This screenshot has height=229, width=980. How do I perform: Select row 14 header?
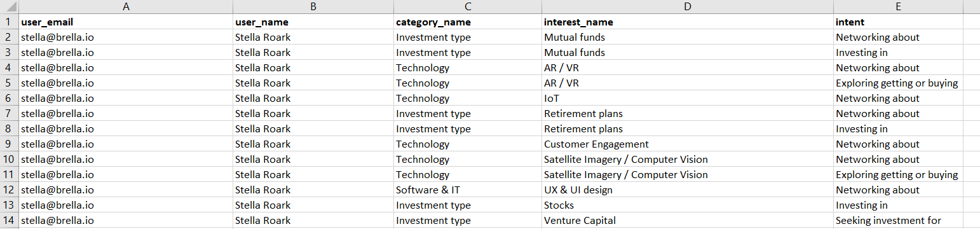pyautogui.click(x=10, y=221)
